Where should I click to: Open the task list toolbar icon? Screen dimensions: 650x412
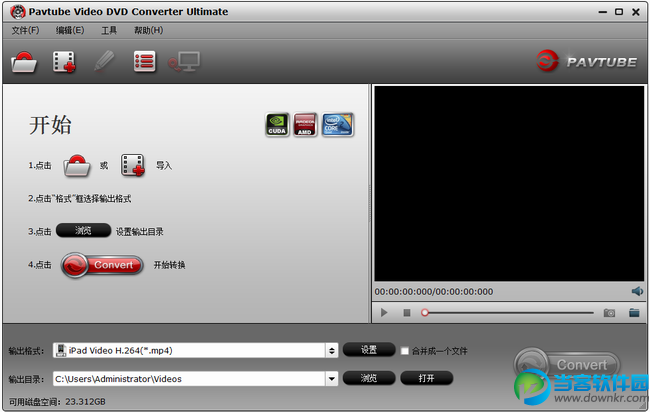(x=144, y=62)
